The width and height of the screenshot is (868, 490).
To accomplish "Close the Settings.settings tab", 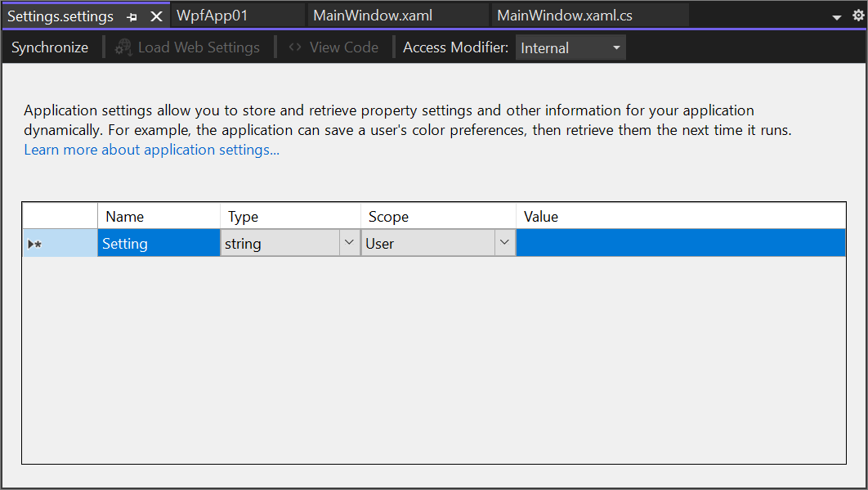I will tap(155, 16).
